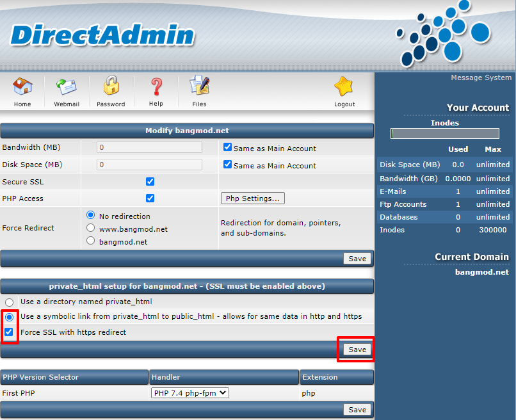The width and height of the screenshot is (516, 420).
Task: Open the Help question mark icon
Action: pyautogui.click(x=156, y=86)
